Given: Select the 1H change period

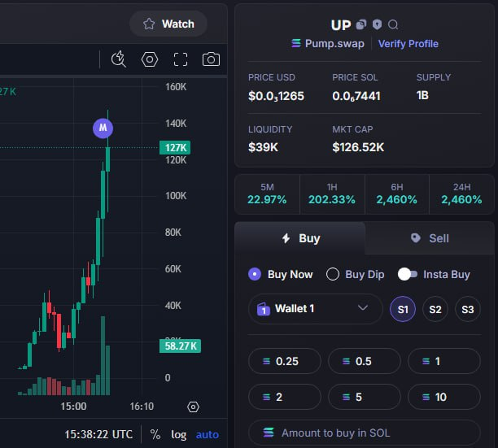Looking at the screenshot, I should (332, 194).
